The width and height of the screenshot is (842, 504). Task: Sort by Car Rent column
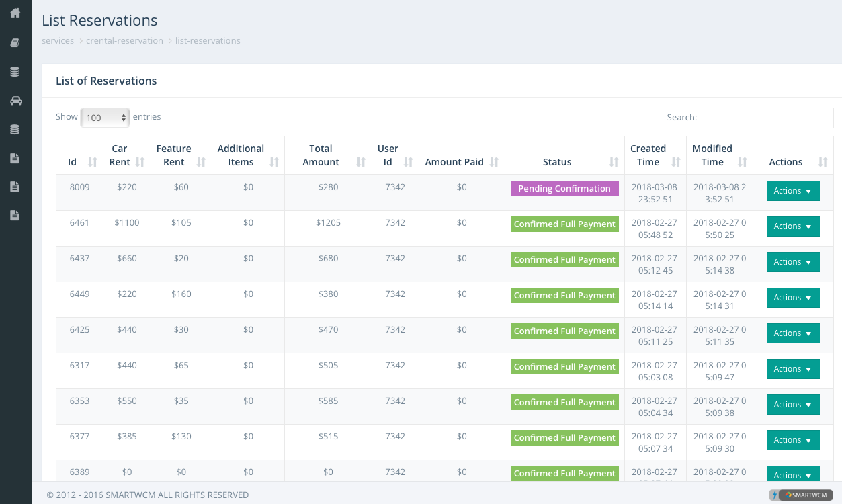(126, 155)
